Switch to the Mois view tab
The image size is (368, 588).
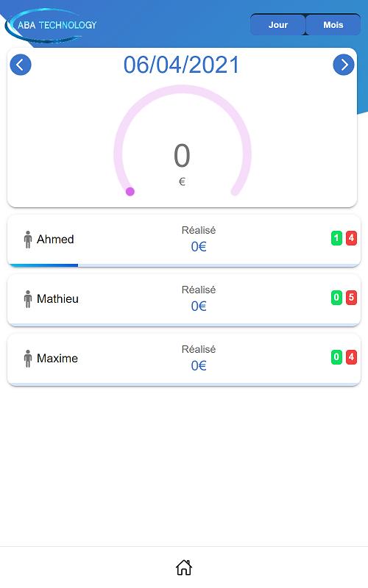(x=333, y=25)
